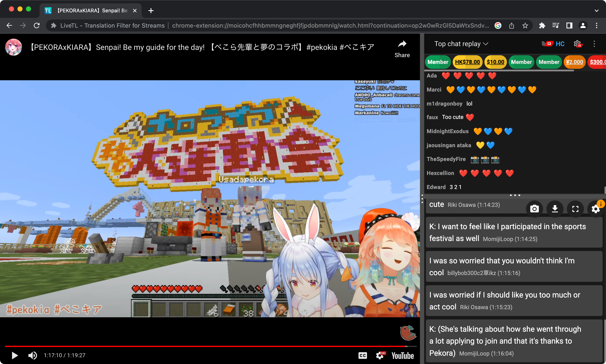This screenshot has width=606, height=364.
Task: Open the three-dot chat options menu
Action: pos(594,44)
